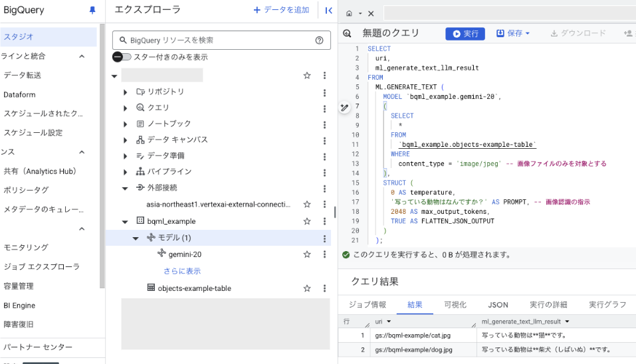The image size is (636, 364).
Task: Open ml_generate_text_llm_result column menu
Action: pos(567,321)
